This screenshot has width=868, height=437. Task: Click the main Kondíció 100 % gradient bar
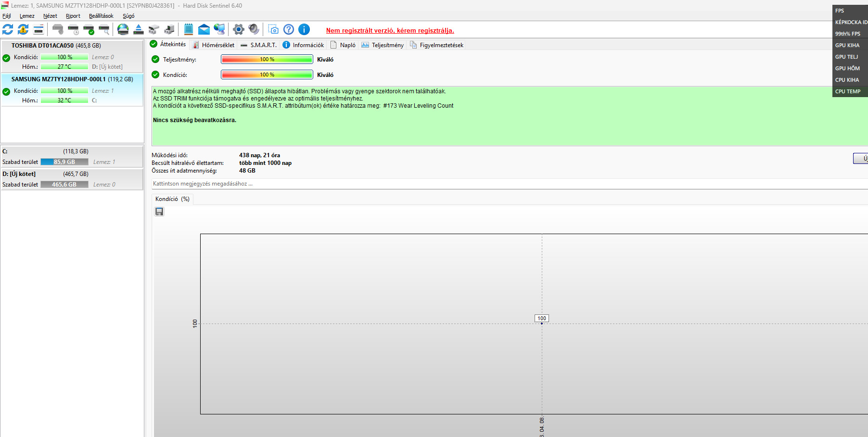click(267, 75)
